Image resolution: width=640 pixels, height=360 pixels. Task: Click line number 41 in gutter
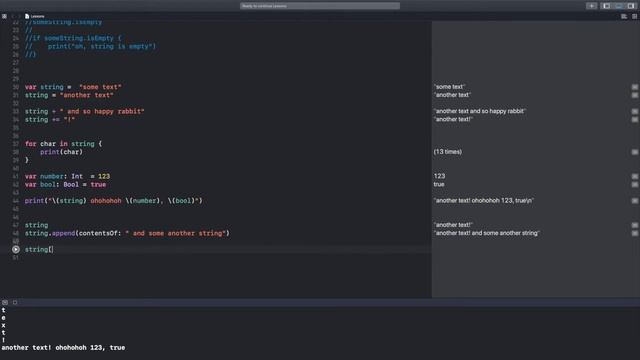pos(16,176)
